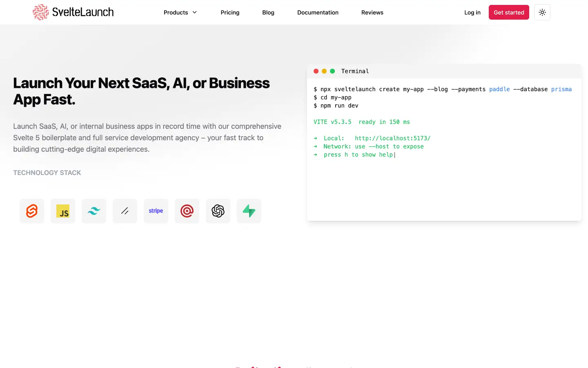Click the '$ npm run dev' terminal line
Screen dimensions: 588x368
pyautogui.click(x=336, y=105)
